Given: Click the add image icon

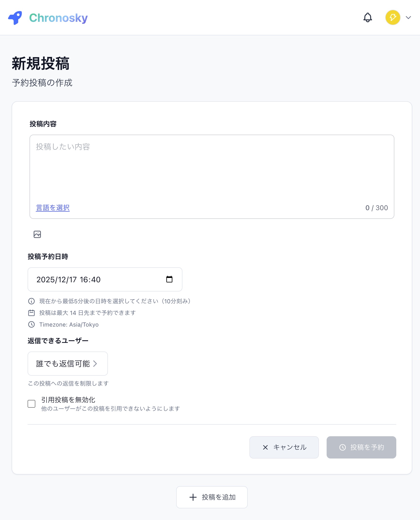Looking at the screenshot, I should point(37,234).
